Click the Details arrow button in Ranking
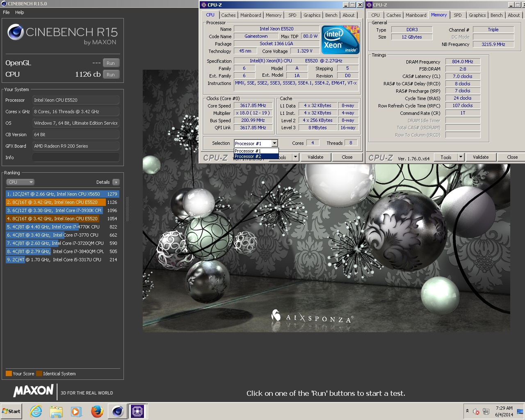Screen dimensions: 525x420 point(116,182)
